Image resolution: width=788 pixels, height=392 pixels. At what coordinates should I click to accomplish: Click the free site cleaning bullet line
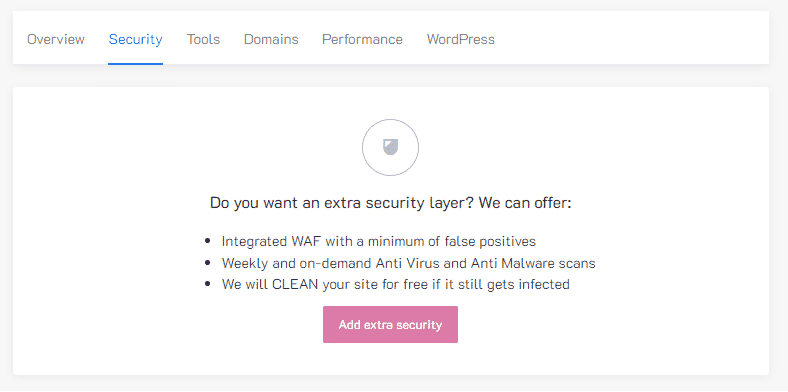pyautogui.click(x=396, y=284)
